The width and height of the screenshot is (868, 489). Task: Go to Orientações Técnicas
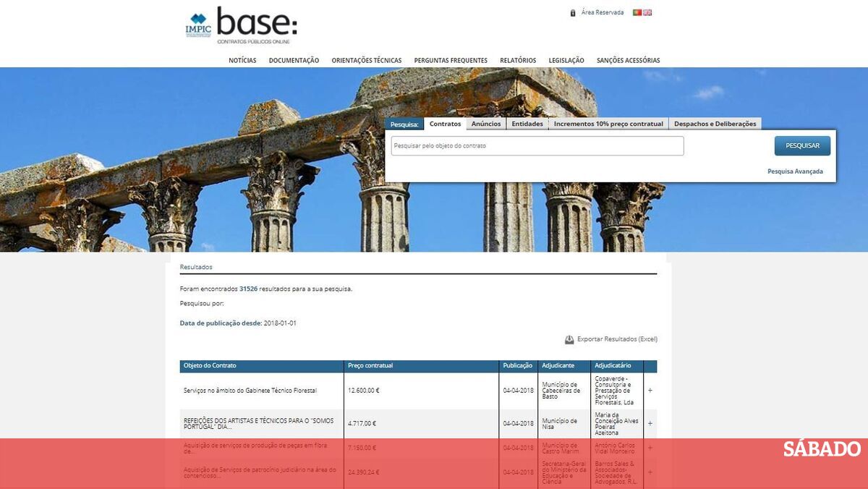pos(367,61)
